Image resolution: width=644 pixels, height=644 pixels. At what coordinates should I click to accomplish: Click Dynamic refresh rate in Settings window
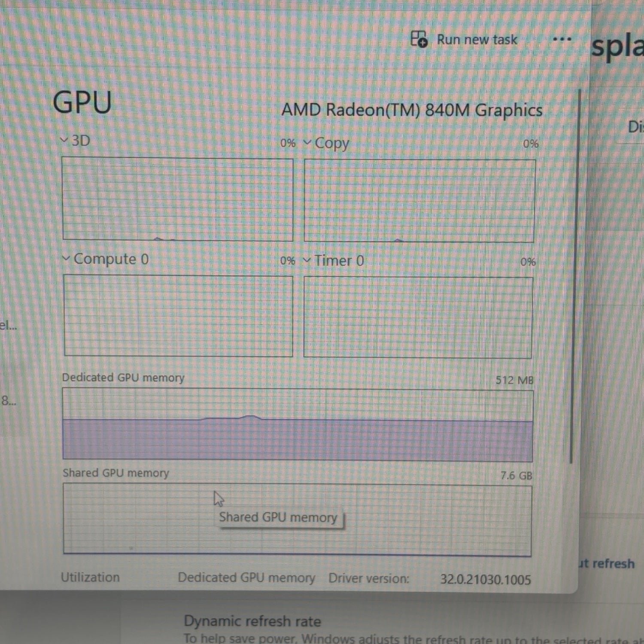point(252,621)
